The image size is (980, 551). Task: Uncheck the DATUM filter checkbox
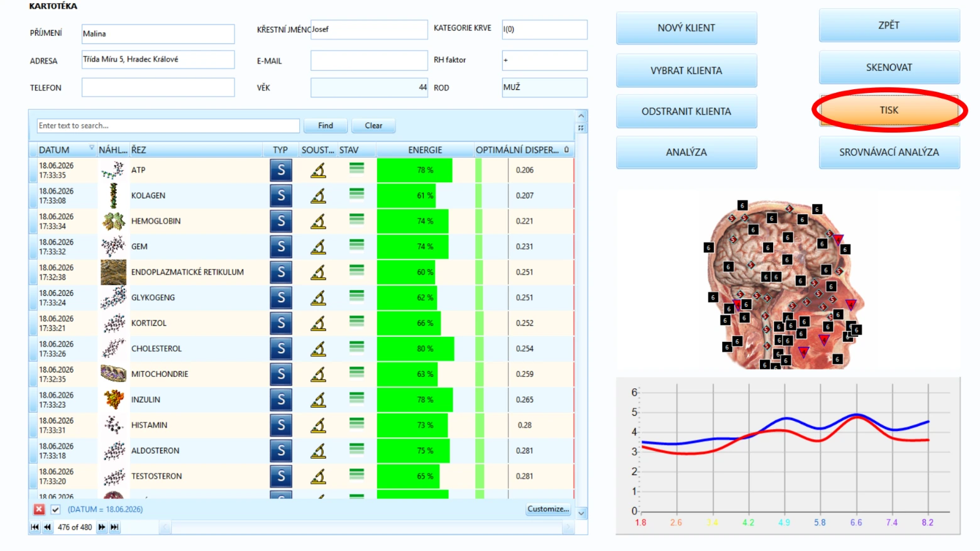coord(55,510)
